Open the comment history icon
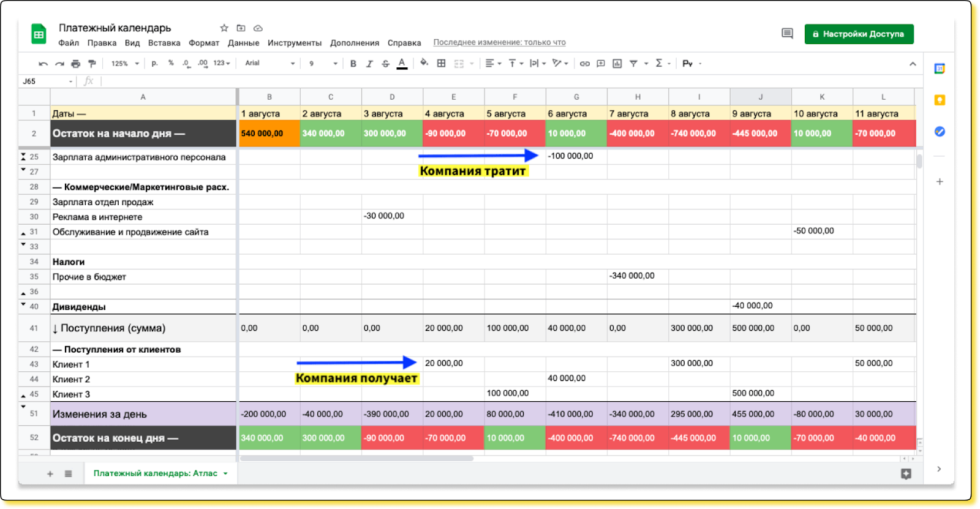The image size is (980, 509). click(787, 34)
